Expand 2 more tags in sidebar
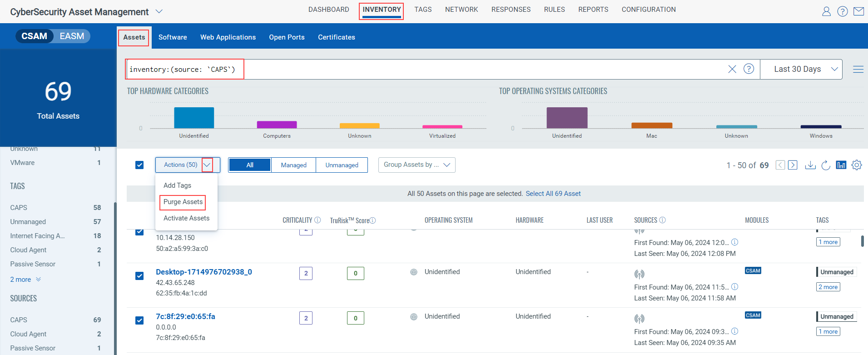 pyautogui.click(x=25, y=280)
